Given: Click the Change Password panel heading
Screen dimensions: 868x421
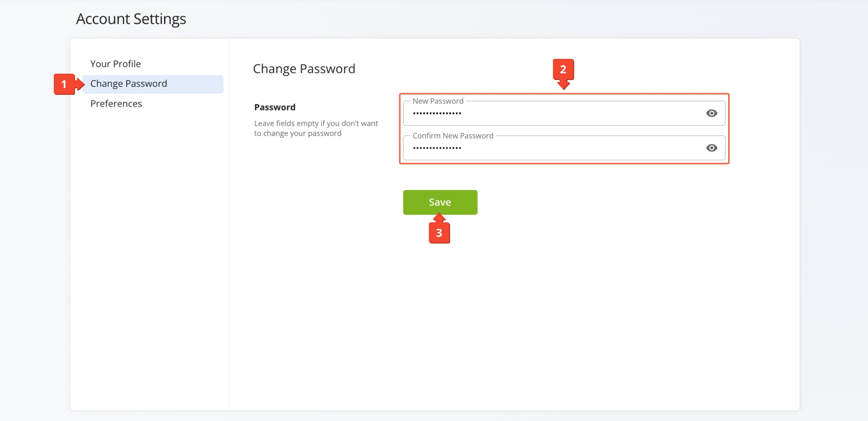Looking at the screenshot, I should [304, 69].
